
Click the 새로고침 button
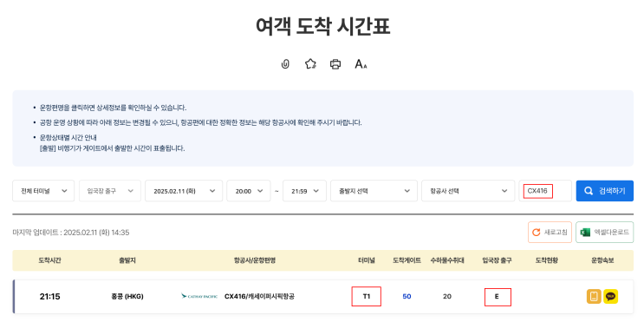[550, 233]
